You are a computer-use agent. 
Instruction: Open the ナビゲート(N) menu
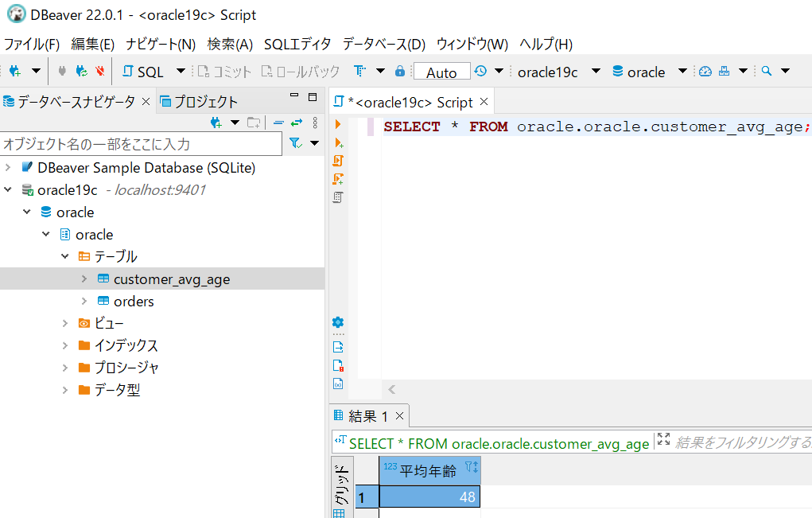(161, 44)
